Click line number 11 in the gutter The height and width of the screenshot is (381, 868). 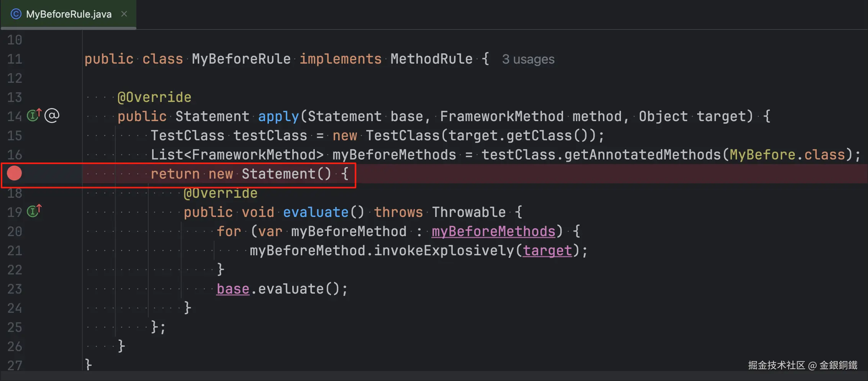(15, 59)
